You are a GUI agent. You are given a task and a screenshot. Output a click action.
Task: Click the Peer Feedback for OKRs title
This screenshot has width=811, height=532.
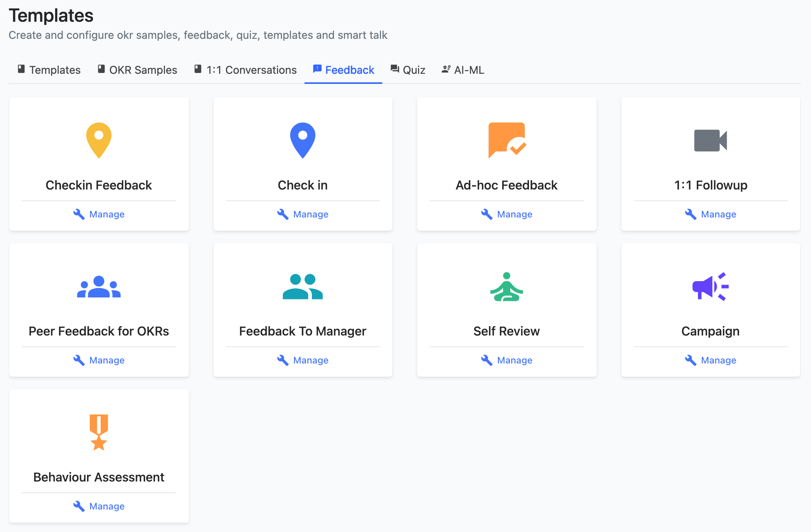pyautogui.click(x=99, y=331)
